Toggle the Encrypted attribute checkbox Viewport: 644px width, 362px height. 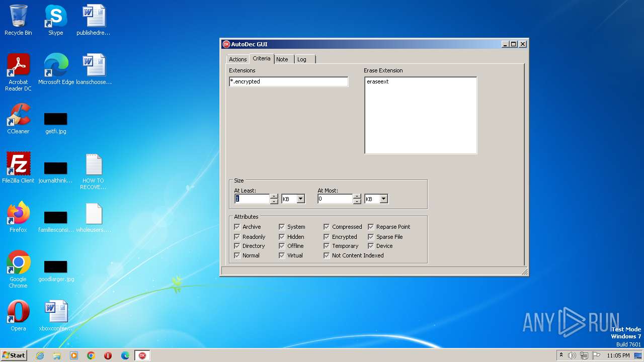tap(327, 237)
